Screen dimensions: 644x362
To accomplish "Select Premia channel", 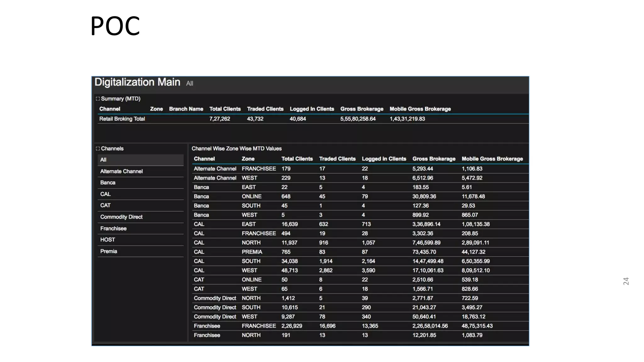I will 108,251.
